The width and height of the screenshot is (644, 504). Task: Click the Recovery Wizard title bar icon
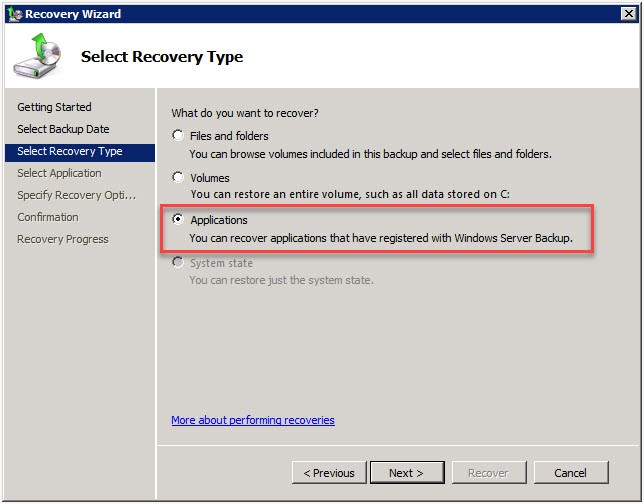13,14
